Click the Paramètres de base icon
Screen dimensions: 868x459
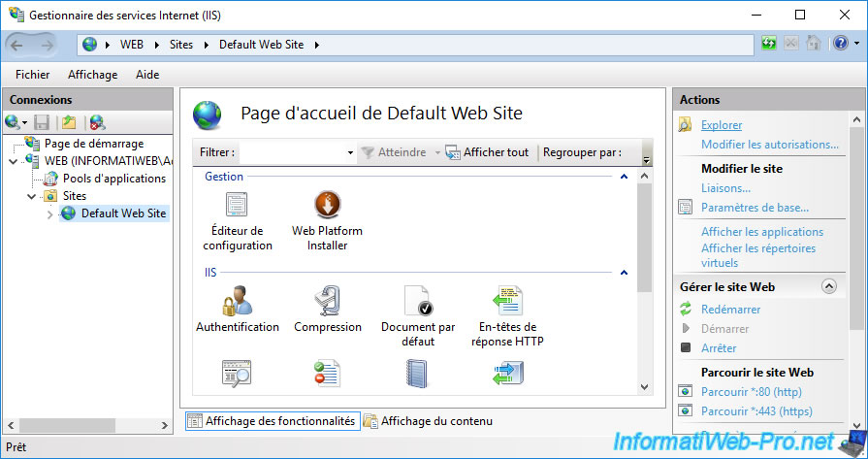(686, 208)
